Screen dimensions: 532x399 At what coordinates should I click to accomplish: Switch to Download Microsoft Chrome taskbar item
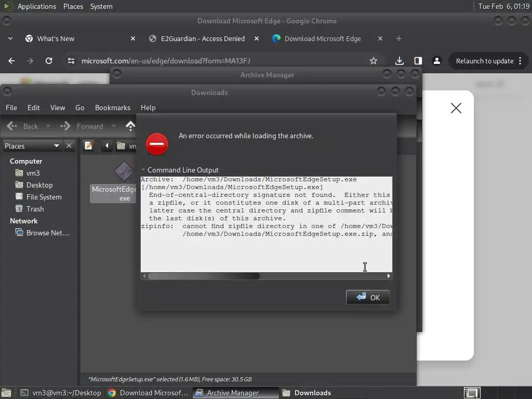pyautogui.click(x=149, y=393)
